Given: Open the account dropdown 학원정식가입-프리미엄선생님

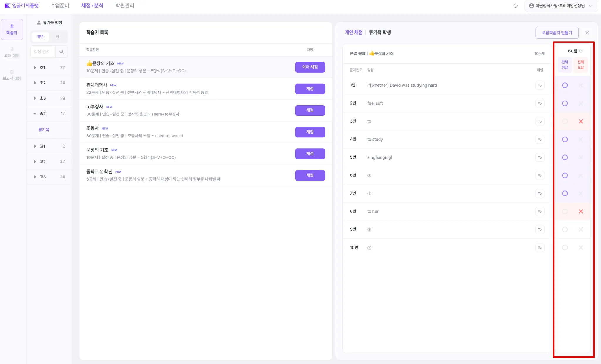Looking at the screenshot, I should 561,6.
